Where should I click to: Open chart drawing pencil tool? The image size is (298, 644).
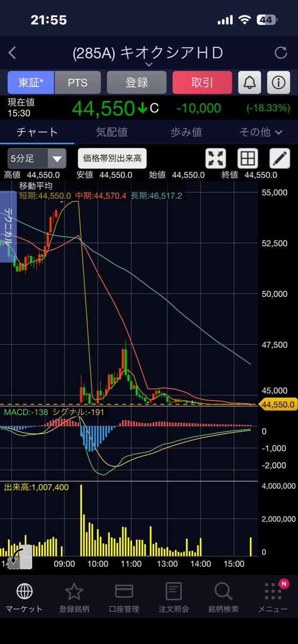pyautogui.click(x=279, y=158)
